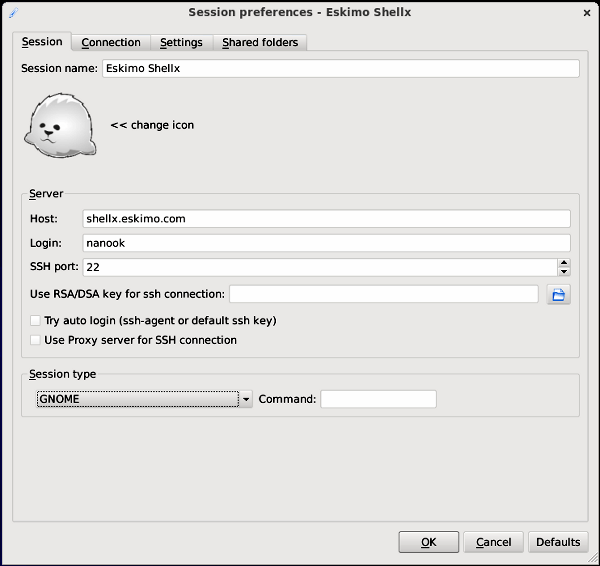The height and width of the screenshot is (566, 600).
Task: Click the bottom-right window resize grip
Action: (x=593, y=559)
